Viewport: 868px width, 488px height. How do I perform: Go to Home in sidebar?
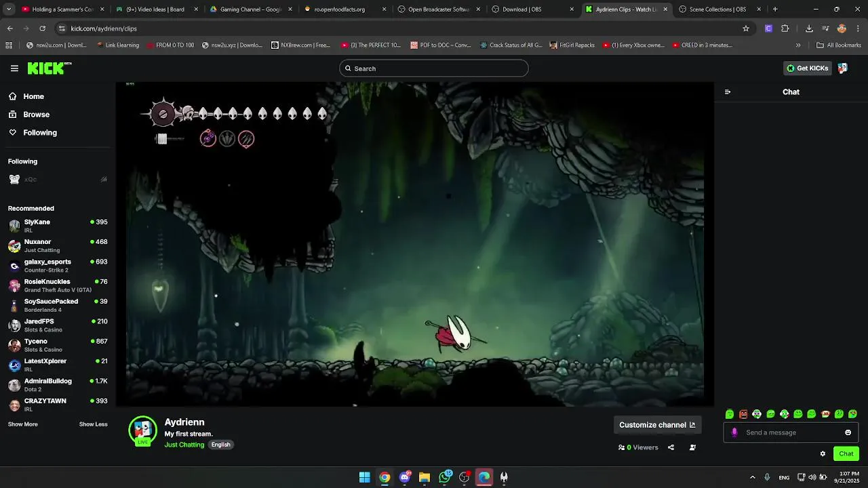pyautogui.click(x=33, y=96)
